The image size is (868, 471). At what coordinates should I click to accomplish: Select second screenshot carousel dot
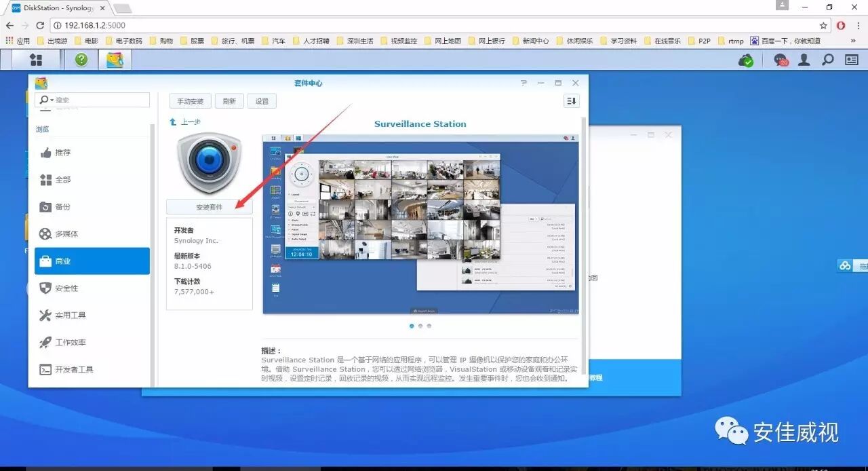click(x=420, y=326)
